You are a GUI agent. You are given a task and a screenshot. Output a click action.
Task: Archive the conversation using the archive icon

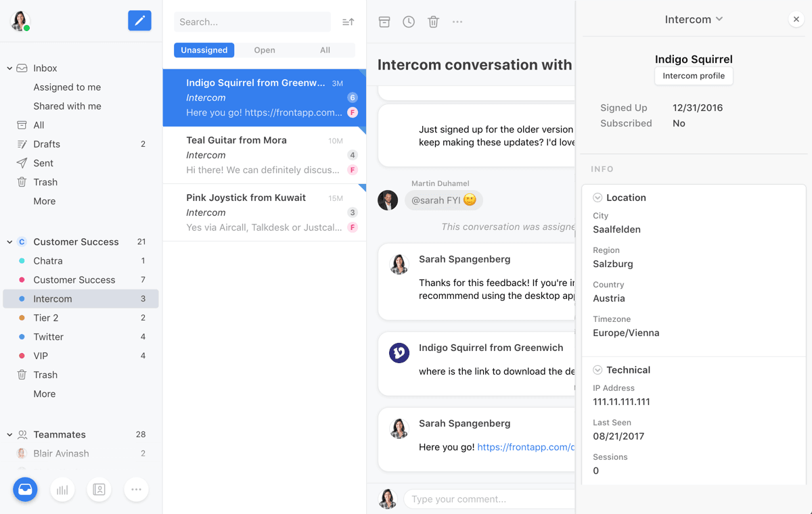pos(384,22)
